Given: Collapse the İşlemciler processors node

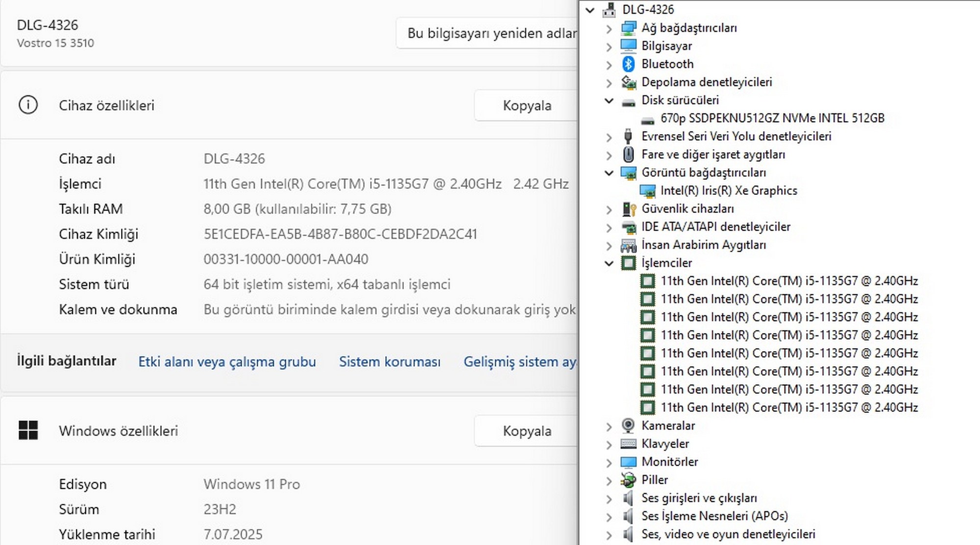Looking at the screenshot, I should click(x=609, y=263).
